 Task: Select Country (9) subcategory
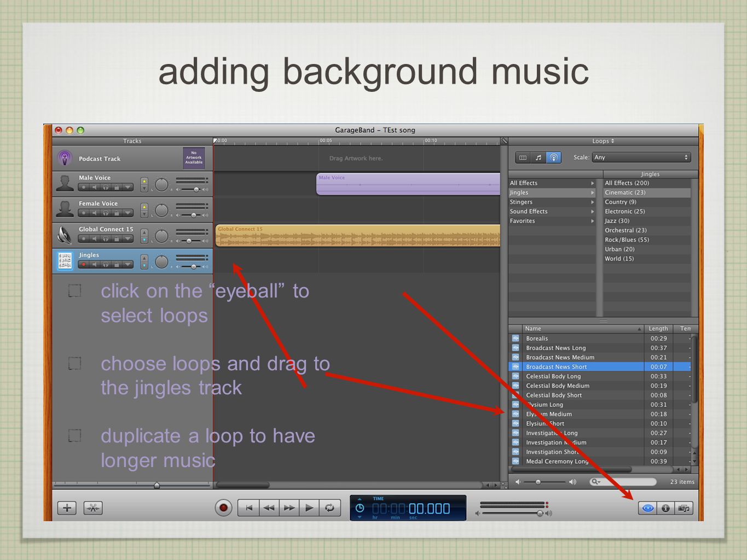pyautogui.click(x=647, y=202)
